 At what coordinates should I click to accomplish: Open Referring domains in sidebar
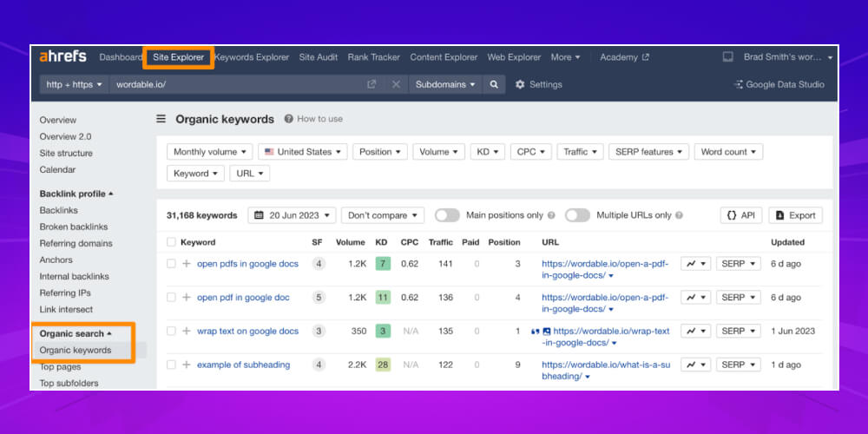(x=76, y=243)
